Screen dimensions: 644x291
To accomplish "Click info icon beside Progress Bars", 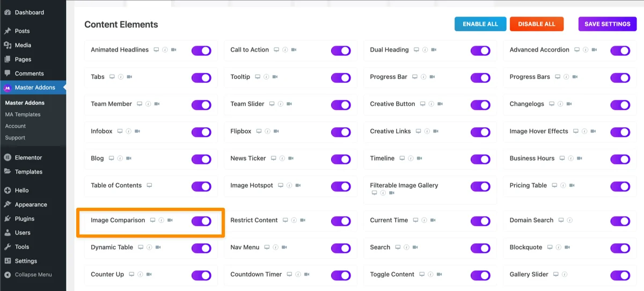I will click(566, 77).
